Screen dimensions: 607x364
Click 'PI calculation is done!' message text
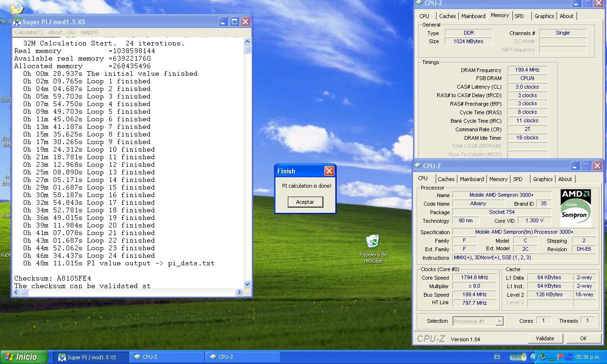(307, 186)
